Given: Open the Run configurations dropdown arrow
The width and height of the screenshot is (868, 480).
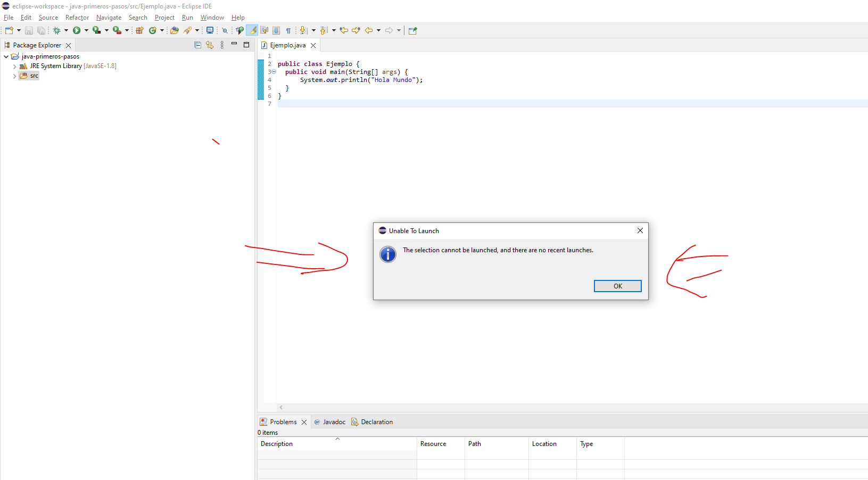Looking at the screenshot, I should coord(86,30).
